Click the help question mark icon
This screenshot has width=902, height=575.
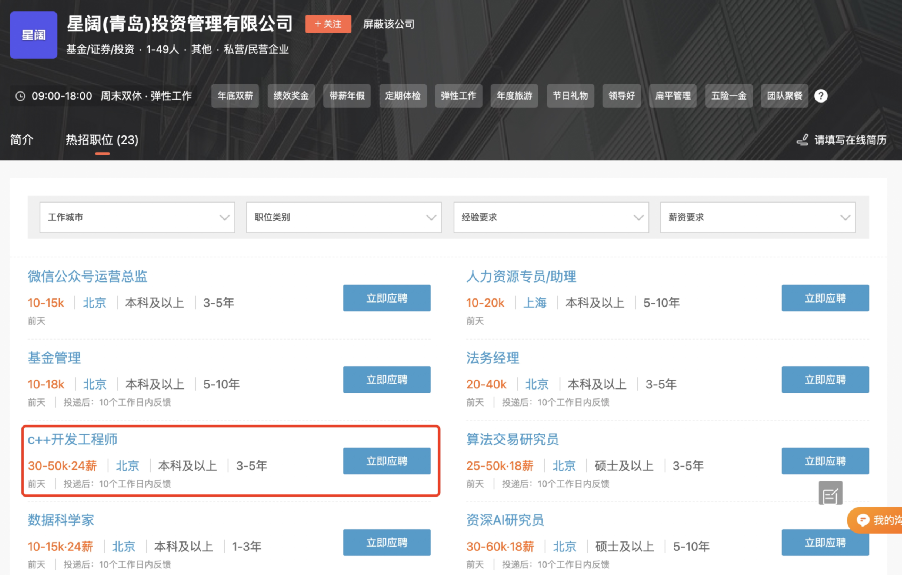[821, 96]
